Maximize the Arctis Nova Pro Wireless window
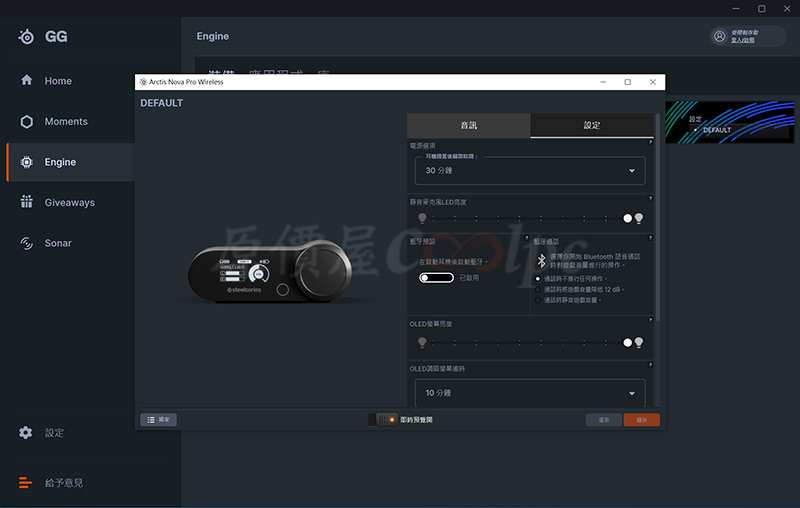The image size is (800, 508). pyautogui.click(x=628, y=82)
